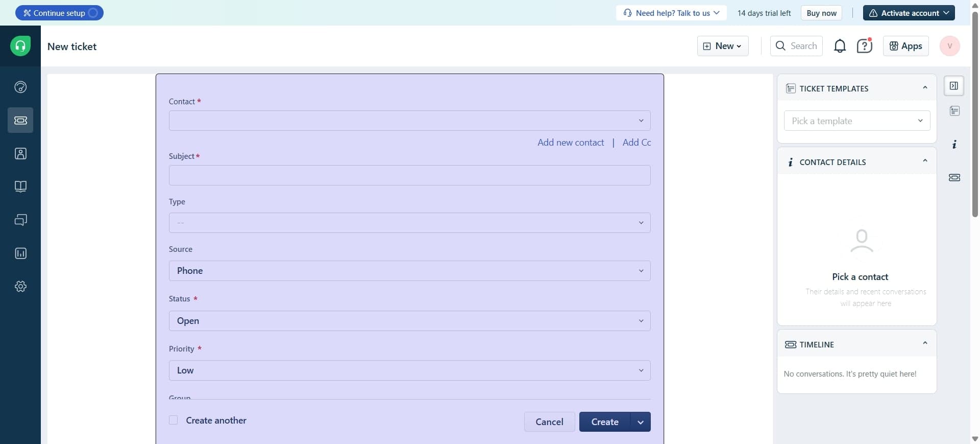Show ticket templates from right rail icon

point(954,111)
